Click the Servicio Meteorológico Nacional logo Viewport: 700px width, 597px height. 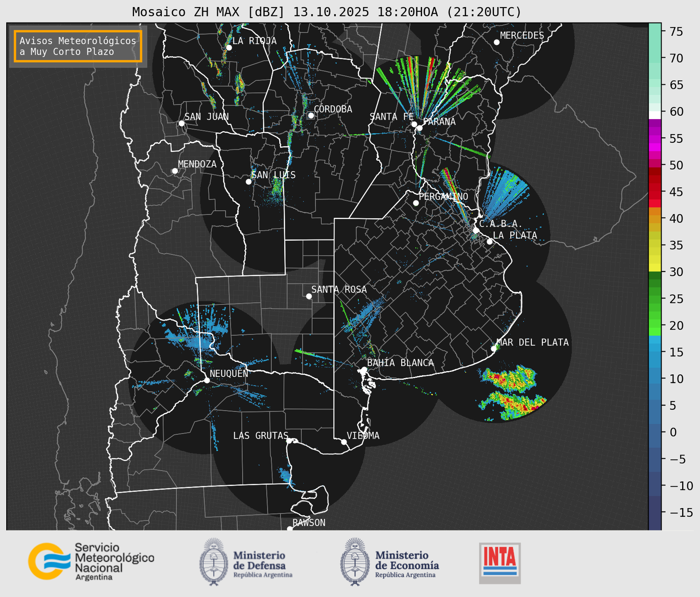click(x=91, y=561)
